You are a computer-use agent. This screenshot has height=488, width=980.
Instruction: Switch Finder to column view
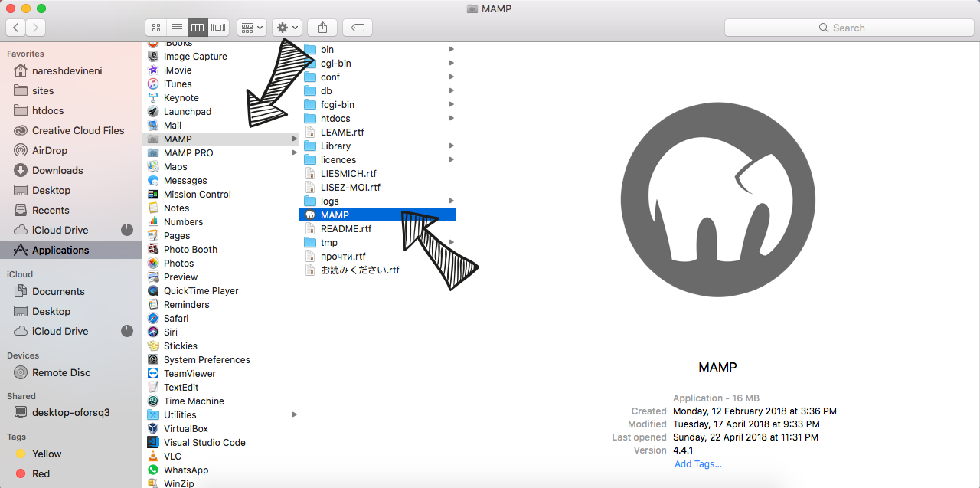(198, 28)
